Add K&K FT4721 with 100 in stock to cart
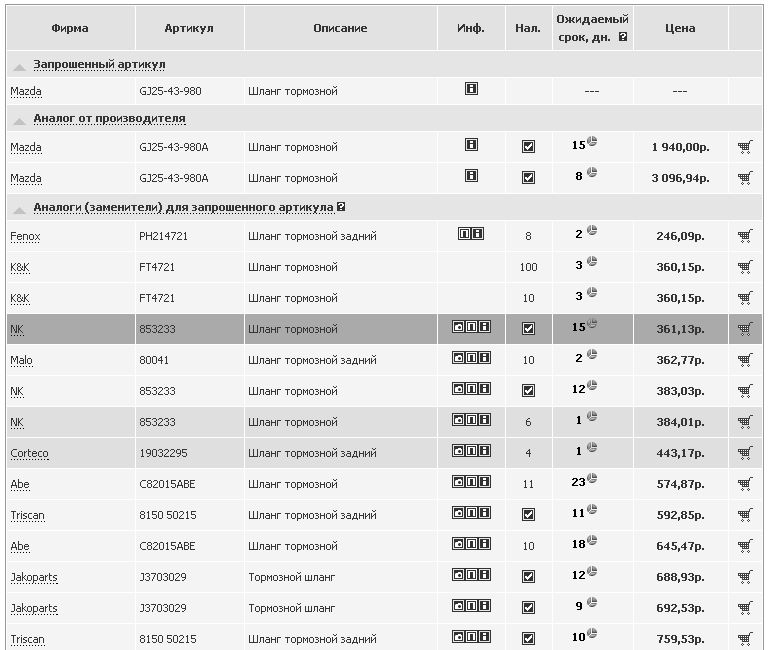The width and height of the screenshot is (771, 650). (745, 267)
